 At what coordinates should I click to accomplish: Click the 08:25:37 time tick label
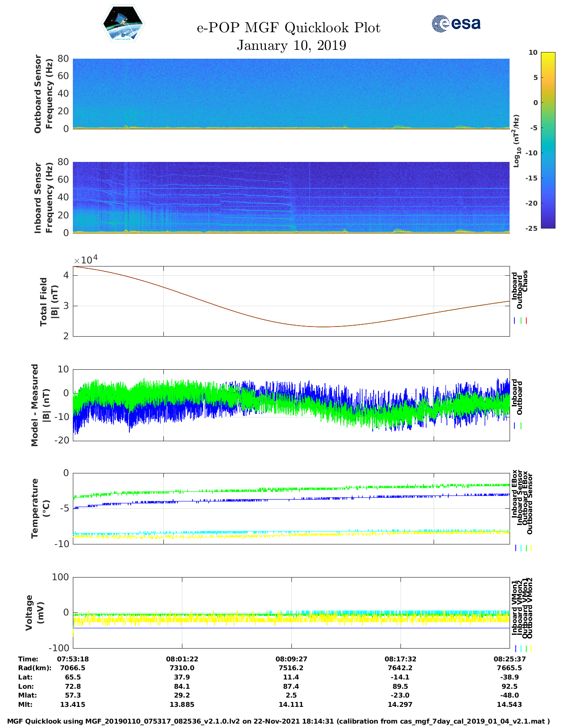[509, 659]
